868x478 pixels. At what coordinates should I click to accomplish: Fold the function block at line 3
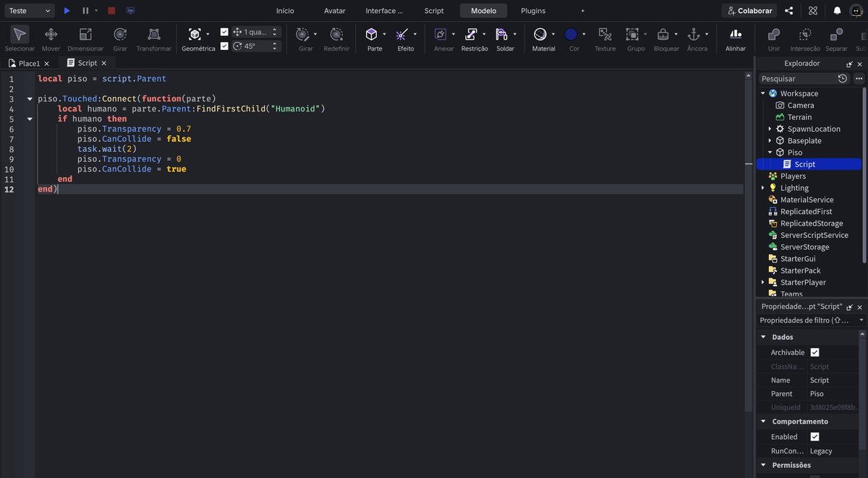[x=30, y=98]
